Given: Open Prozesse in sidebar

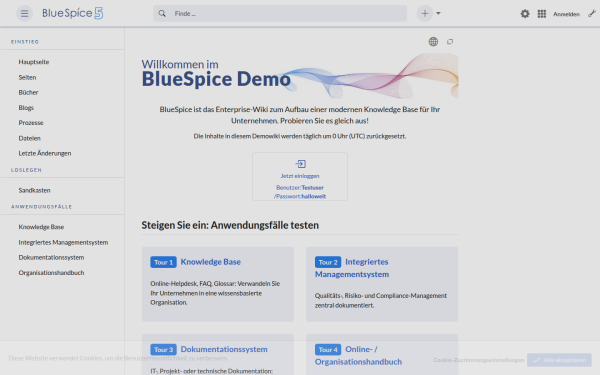Looking at the screenshot, I should click(x=31, y=123).
